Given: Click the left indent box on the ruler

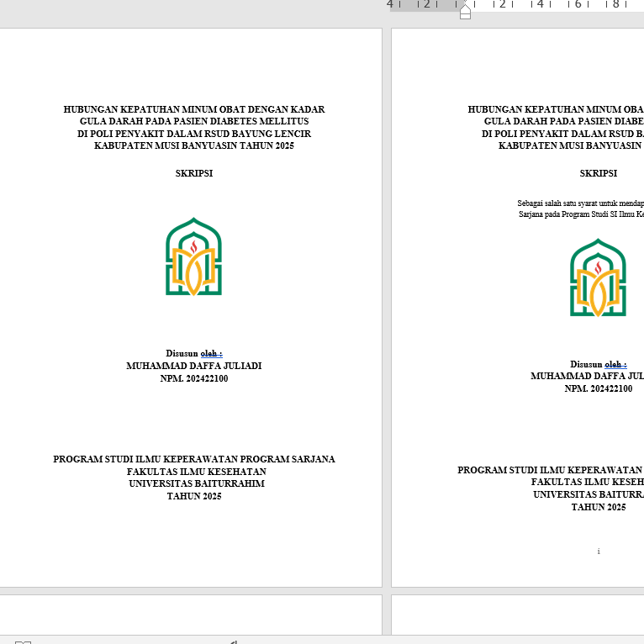Looking at the screenshot, I should 465,17.
